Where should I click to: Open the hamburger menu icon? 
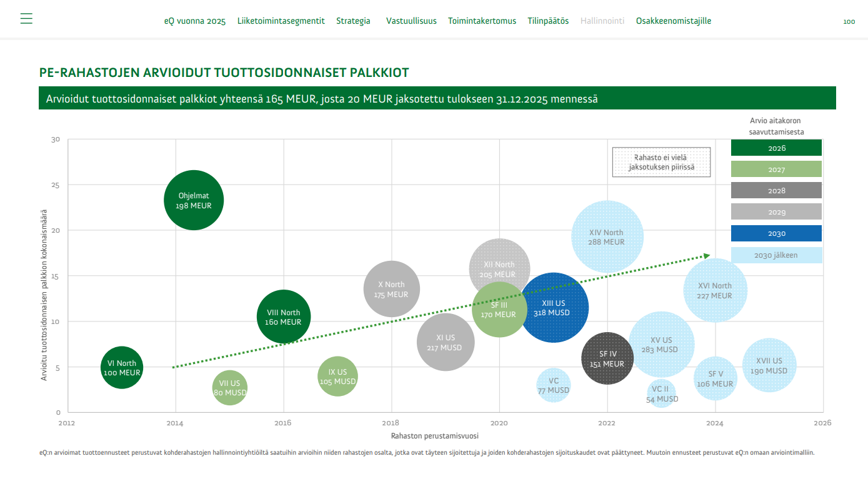(26, 19)
